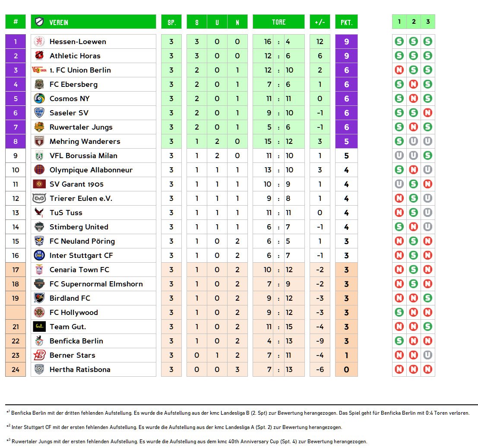
Task: Select the 1. FC Union Berlin logo
Action: 39,70
